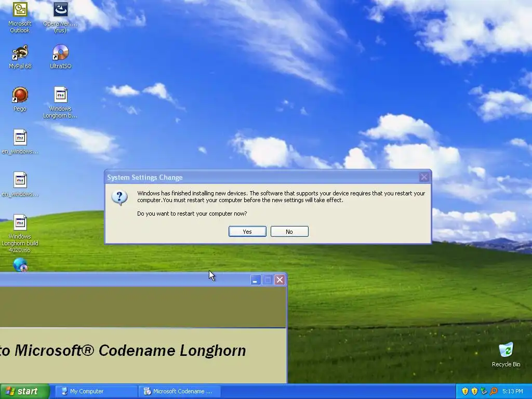This screenshot has width=532, height=399.
Task: Click the 5:13 PM taskbar clock
Action: pos(513,391)
